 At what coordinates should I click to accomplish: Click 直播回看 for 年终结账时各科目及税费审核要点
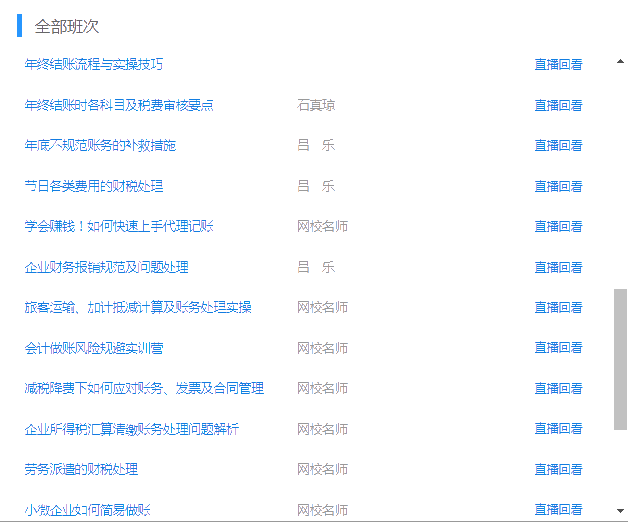(x=558, y=105)
